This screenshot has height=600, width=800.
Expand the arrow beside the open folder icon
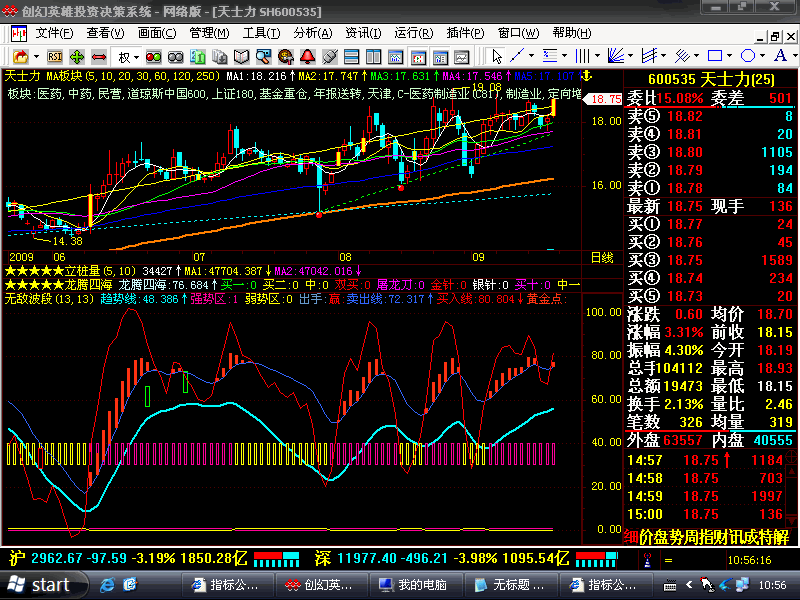tap(36, 57)
